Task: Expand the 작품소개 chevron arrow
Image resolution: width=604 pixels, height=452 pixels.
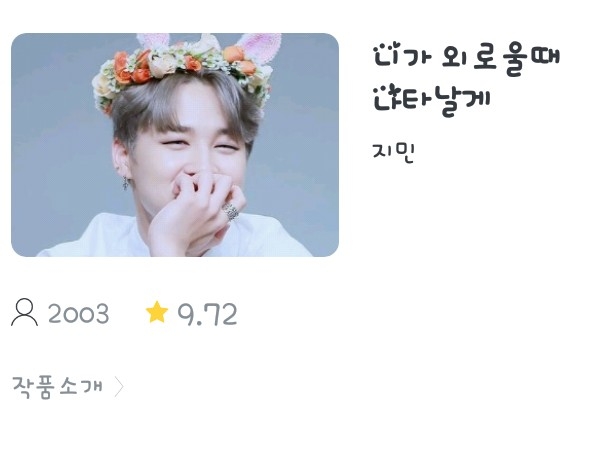Action: (119, 386)
